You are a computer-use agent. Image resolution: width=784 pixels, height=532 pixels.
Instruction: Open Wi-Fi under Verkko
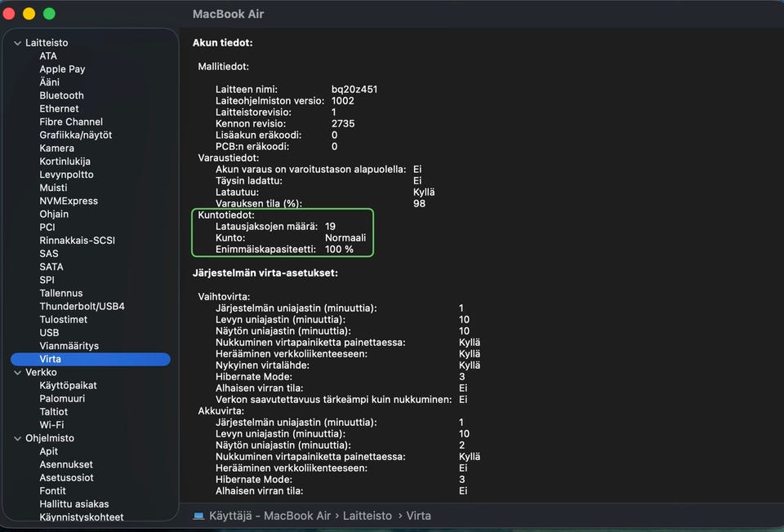[x=51, y=425]
